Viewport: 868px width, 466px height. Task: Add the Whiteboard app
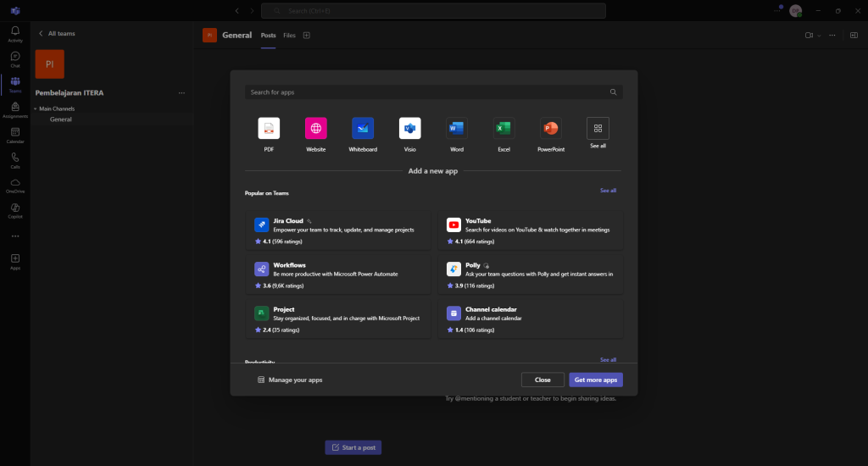tap(363, 129)
